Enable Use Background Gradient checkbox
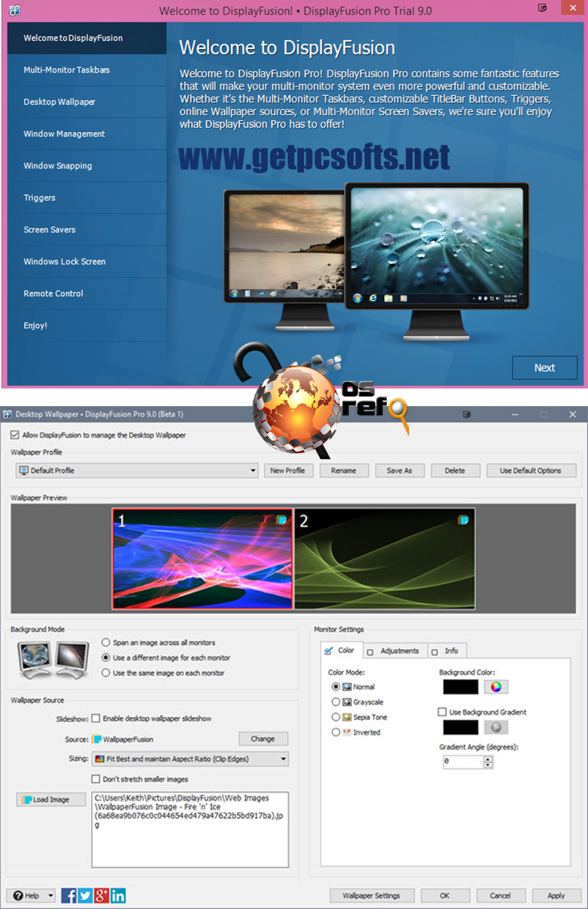 pyautogui.click(x=442, y=712)
